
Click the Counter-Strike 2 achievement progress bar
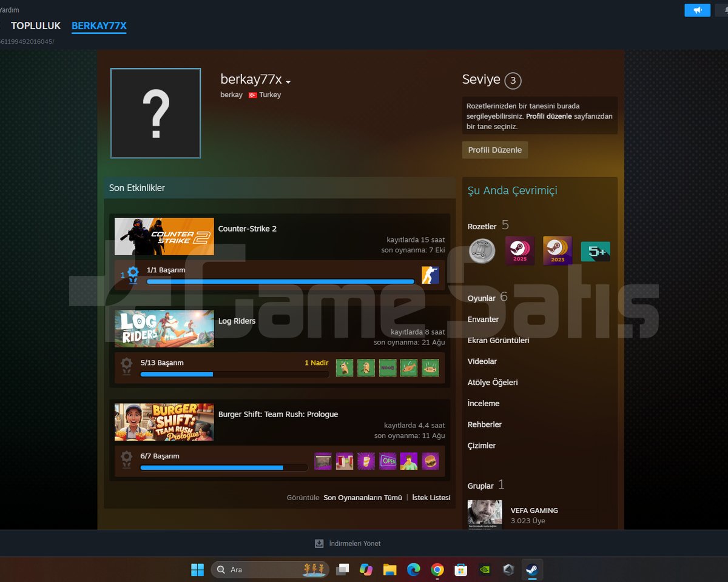(281, 281)
